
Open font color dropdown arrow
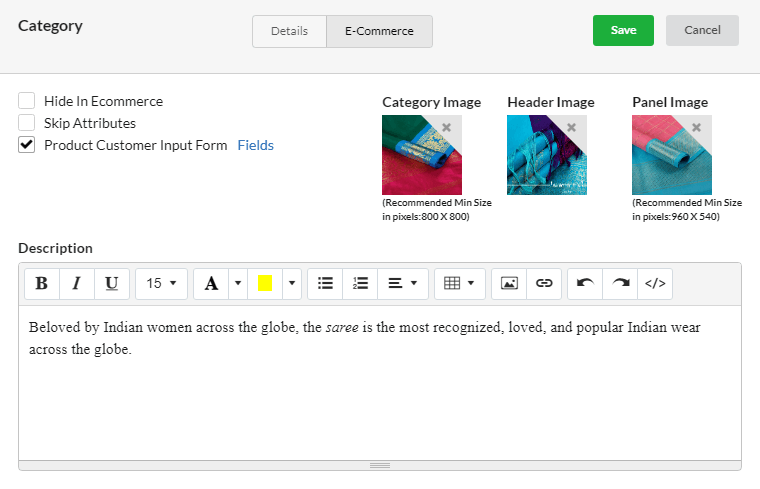point(238,284)
